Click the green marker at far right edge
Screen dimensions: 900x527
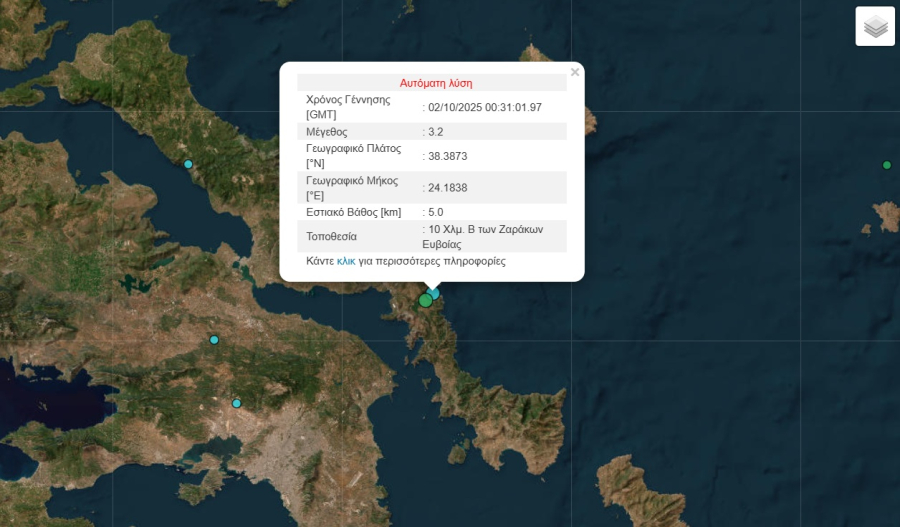point(887,165)
